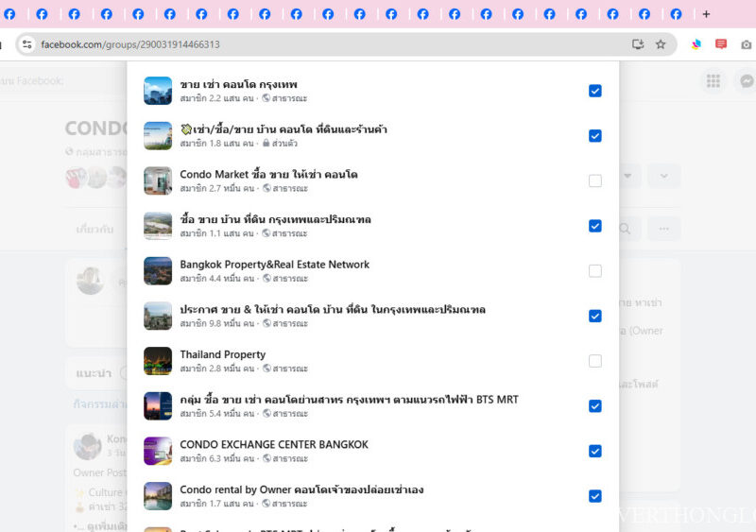Open the red chat extension icon
Screen dimensions: 756x532
pyautogui.click(x=721, y=44)
